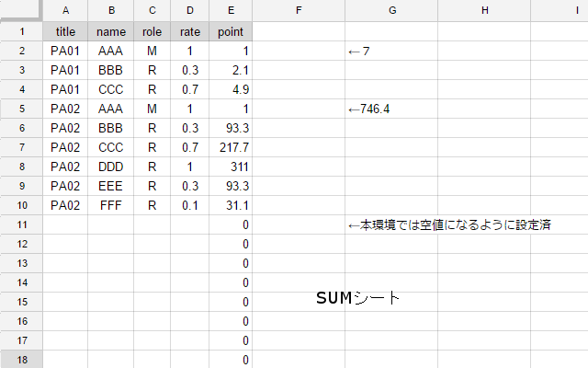This screenshot has width=588, height=368.
Task: Click the 'point' header cell
Action: pos(231,31)
